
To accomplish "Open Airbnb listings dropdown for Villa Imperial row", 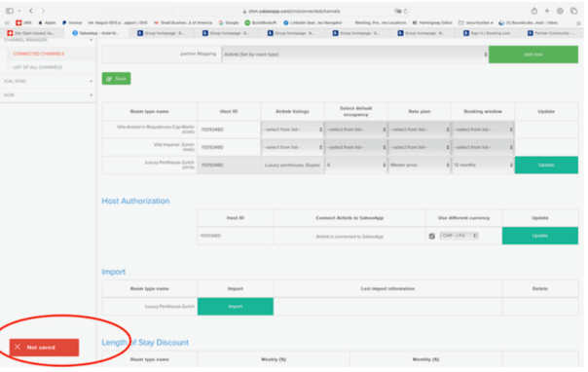I will (292, 147).
